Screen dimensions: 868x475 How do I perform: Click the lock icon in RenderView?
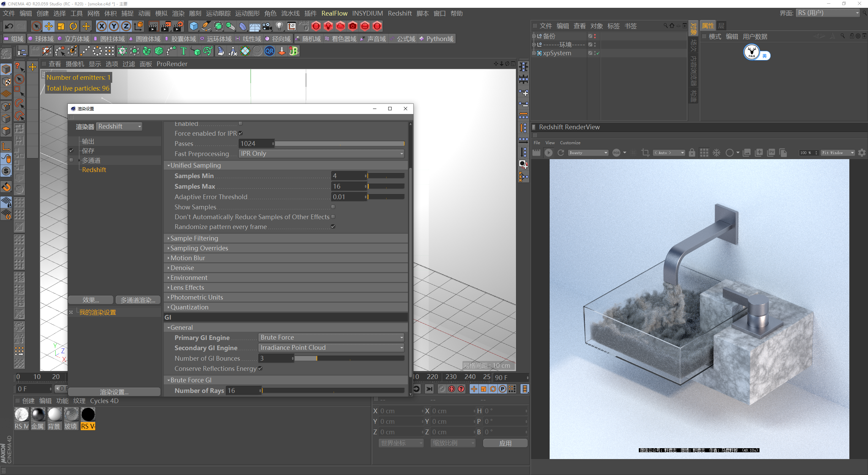[692, 153]
